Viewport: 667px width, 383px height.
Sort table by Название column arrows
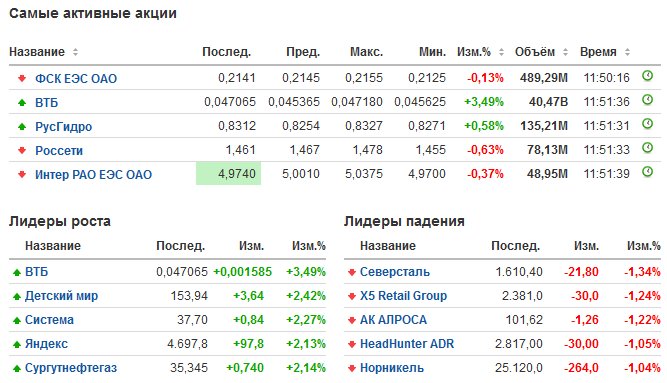tap(75, 52)
